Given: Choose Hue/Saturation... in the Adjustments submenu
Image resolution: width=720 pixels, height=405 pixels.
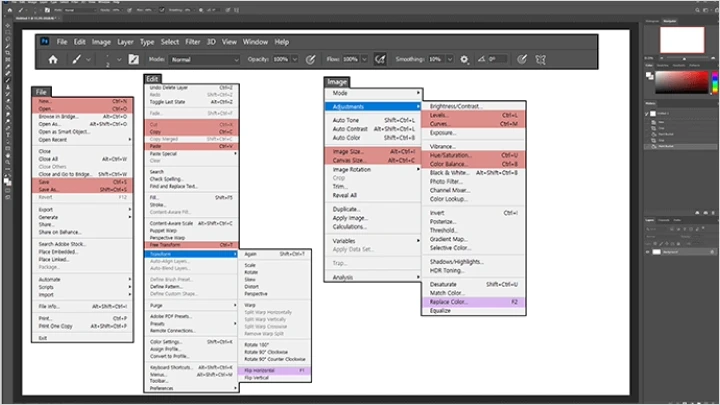Looking at the screenshot, I should (x=473, y=155).
